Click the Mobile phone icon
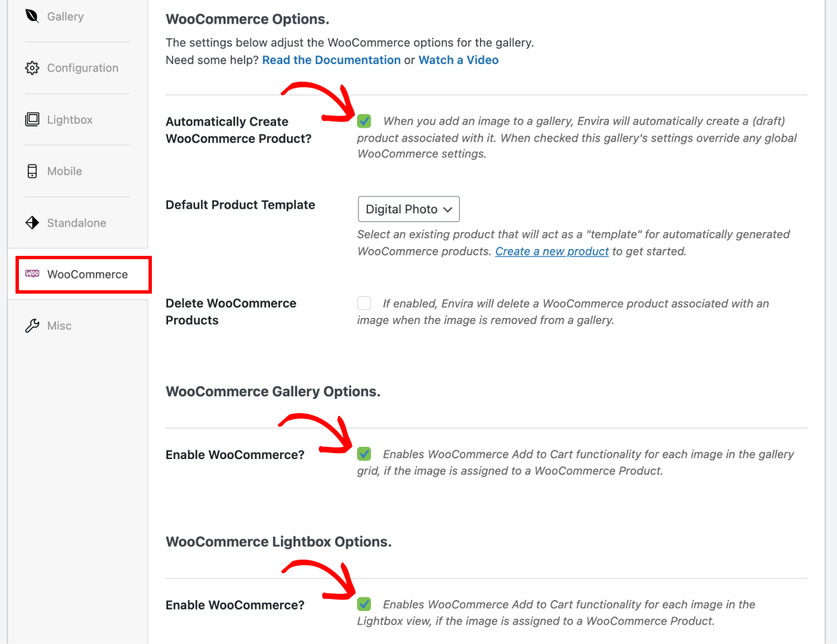This screenshot has width=837, height=644. pos(32,171)
